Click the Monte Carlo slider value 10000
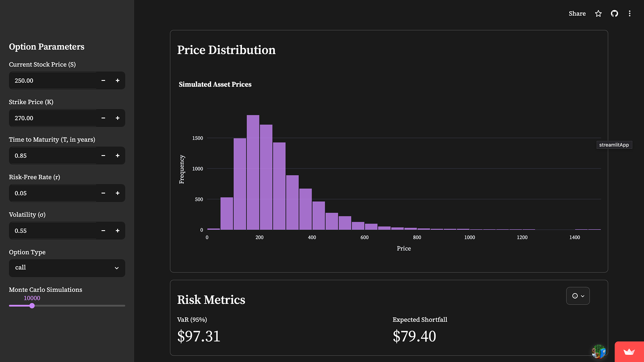 [x=32, y=298]
